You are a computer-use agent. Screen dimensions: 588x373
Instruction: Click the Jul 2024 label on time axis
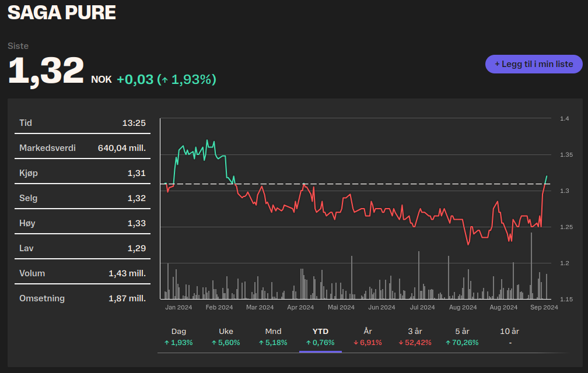pos(422,307)
